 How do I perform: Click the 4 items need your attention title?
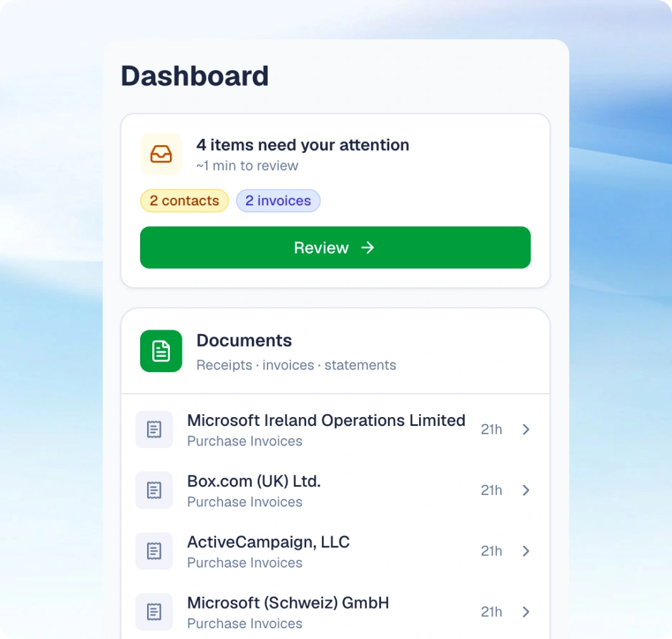click(303, 145)
